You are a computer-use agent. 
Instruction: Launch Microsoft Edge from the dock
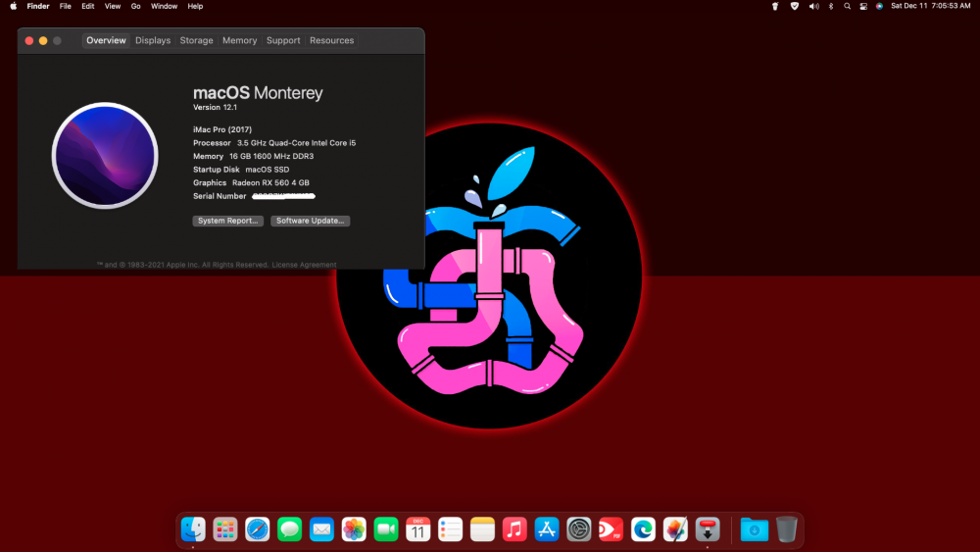(x=644, y=529)
